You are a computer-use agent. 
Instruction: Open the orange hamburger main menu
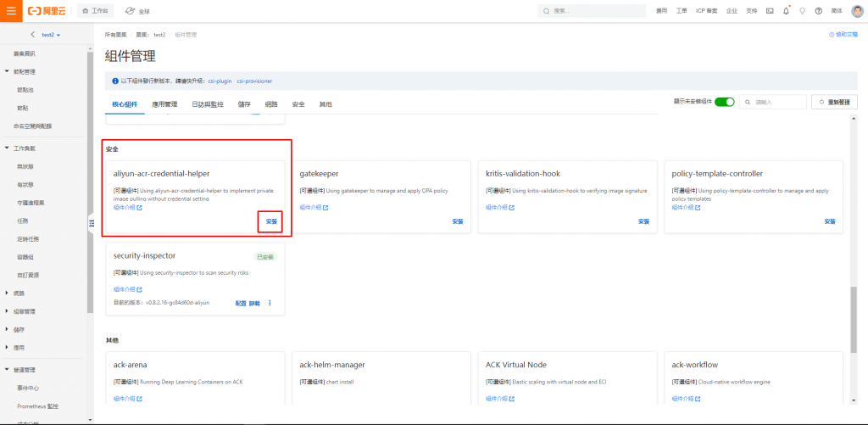pos(11,11)
